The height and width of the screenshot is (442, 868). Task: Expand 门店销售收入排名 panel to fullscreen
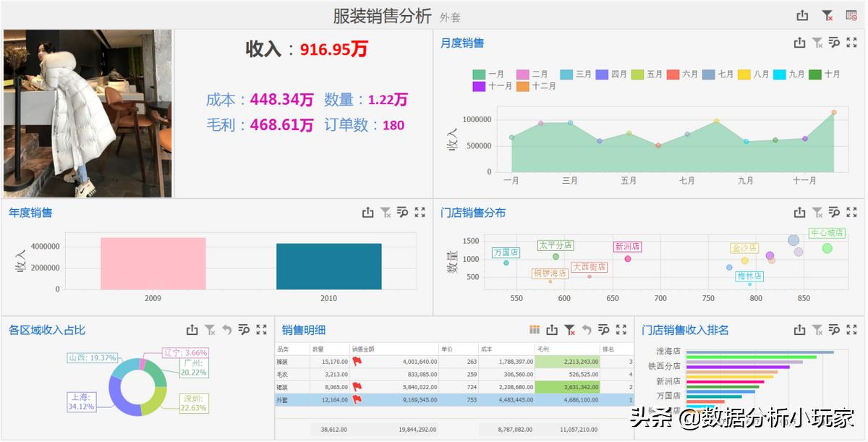pos(851,330)
